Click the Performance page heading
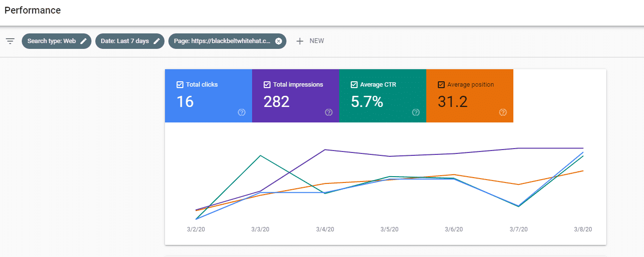Screen dimensions: 644x257 click(x=33, y=11)
